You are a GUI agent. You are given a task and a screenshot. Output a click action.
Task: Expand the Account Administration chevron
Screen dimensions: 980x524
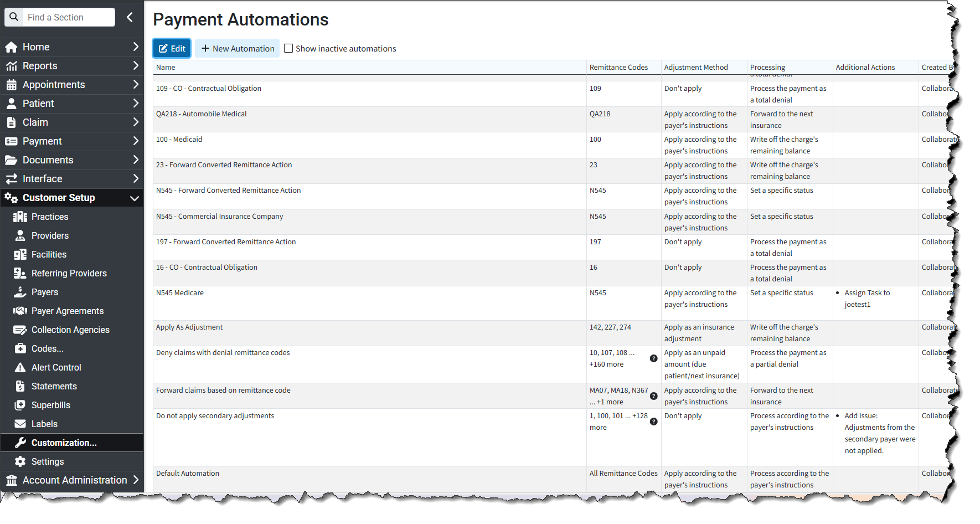pos(136,480)
